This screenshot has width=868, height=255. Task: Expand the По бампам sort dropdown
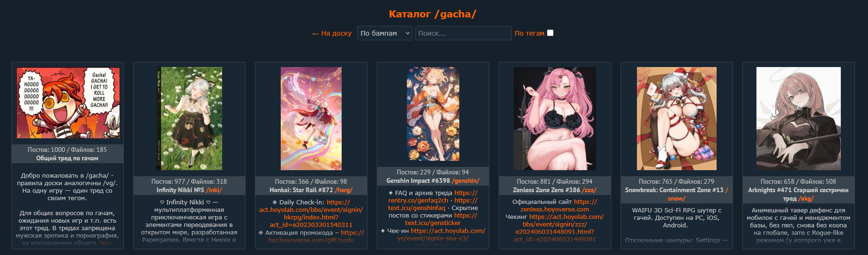pyautogui.click(x=385, y=33)
